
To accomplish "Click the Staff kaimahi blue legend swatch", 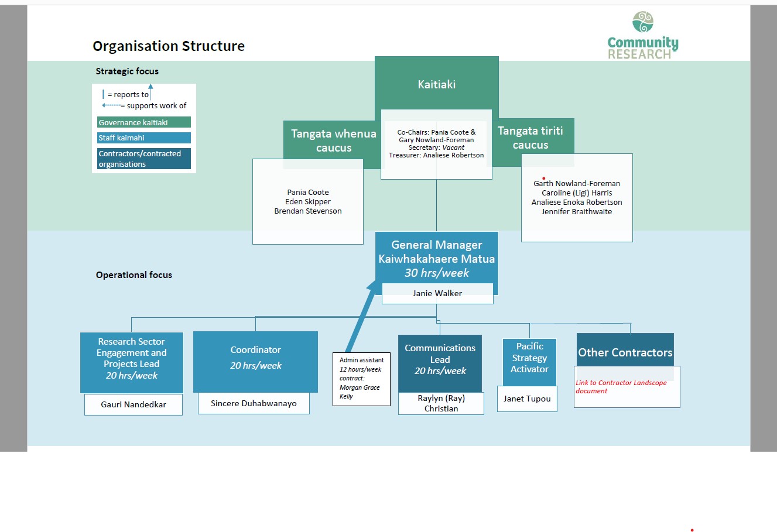I will (x=143, y=138).
